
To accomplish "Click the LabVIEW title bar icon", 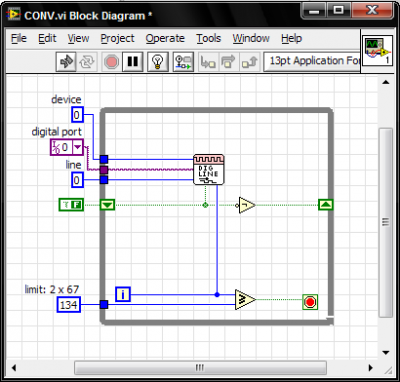I will (x=14, y=15).
